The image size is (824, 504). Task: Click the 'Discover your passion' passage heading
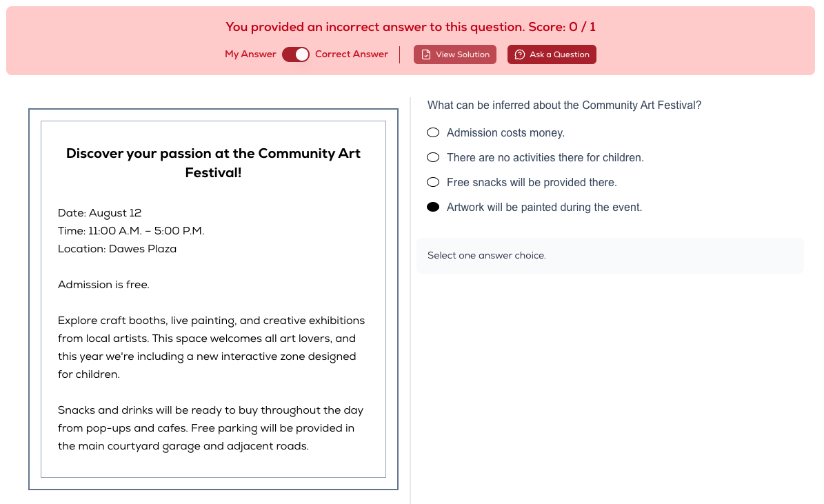click(x=213, y=163)
